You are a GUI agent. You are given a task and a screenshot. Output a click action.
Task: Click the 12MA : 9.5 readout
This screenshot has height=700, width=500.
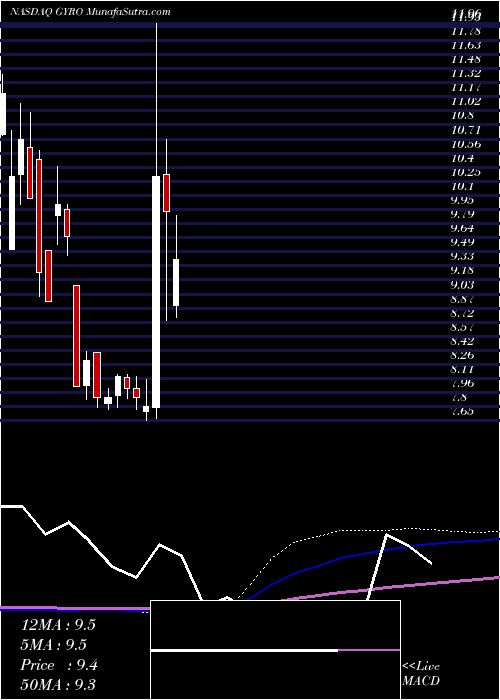(x=58, y=625)
